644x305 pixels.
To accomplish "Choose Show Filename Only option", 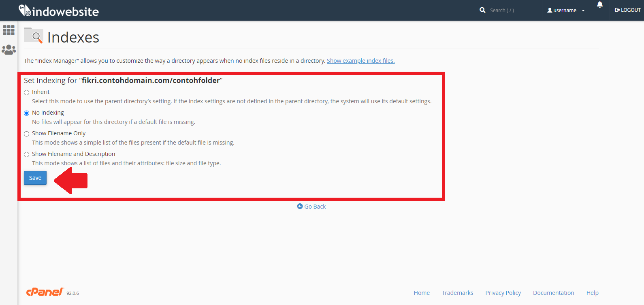I will click(x=27, y=134).
